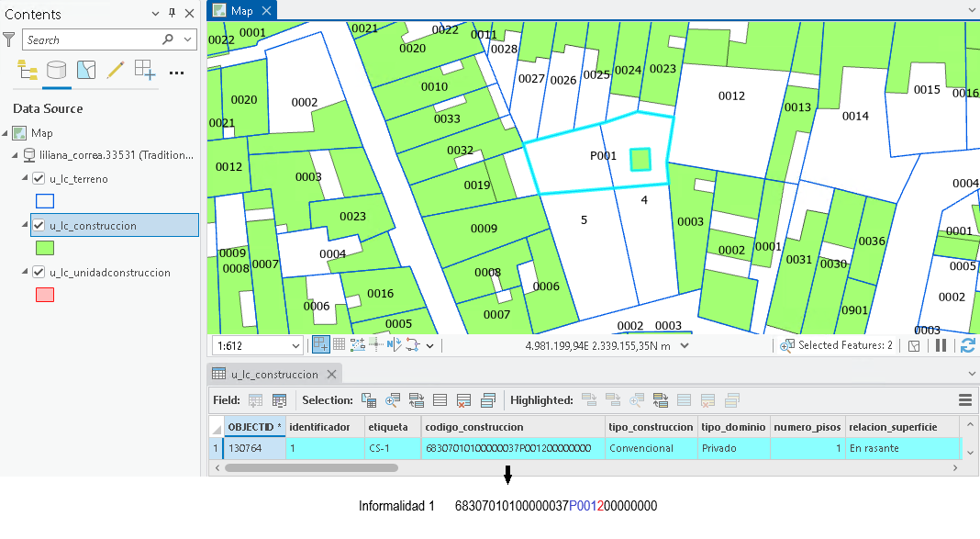
Task: Toggle u_lc_unidadconstruccion layer checkbox
Action: coord(39,272)
